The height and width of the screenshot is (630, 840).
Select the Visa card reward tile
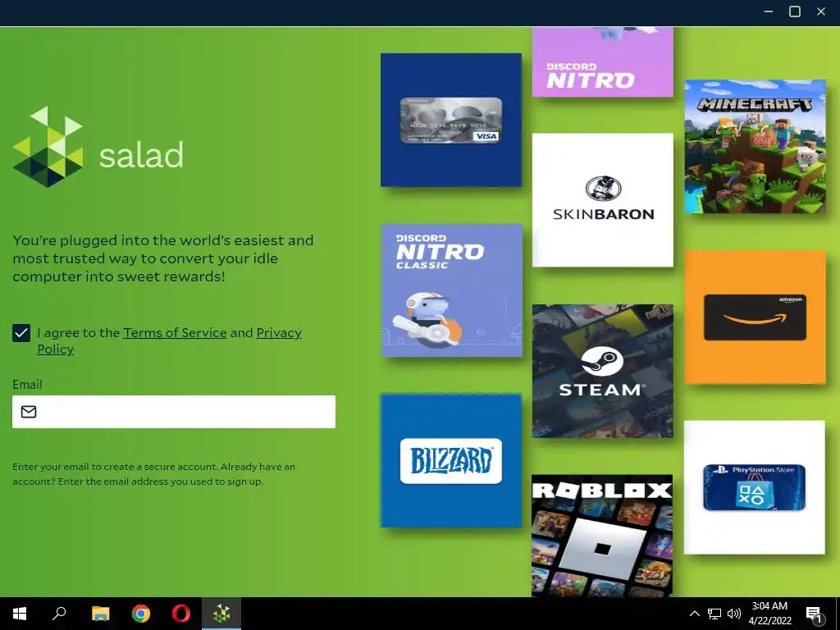coord(451,120)
